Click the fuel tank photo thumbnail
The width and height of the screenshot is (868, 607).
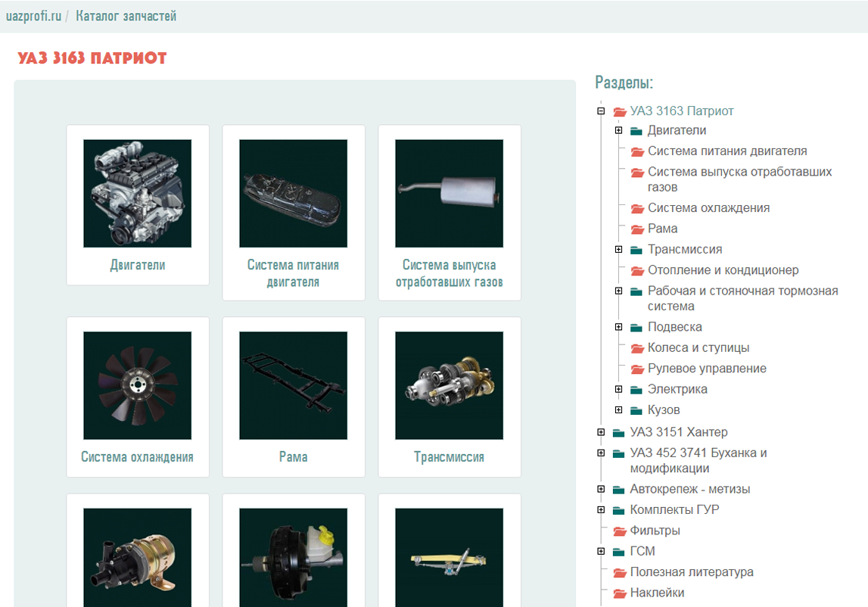(x=294, y=193)
